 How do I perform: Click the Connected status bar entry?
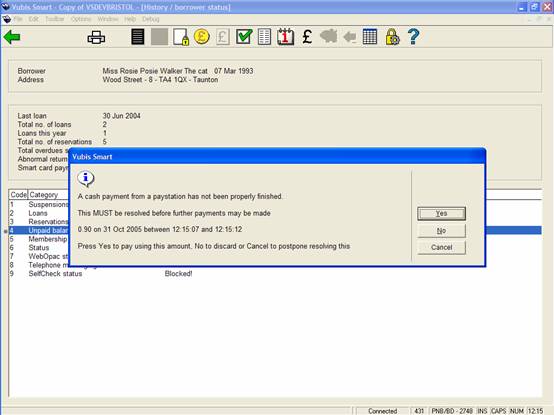click(x=382, y=411)
